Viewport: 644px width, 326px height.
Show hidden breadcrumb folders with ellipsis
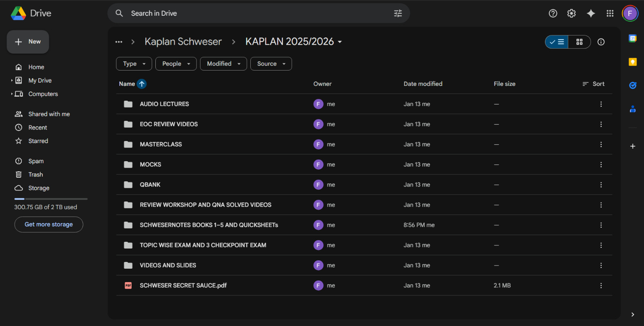click(x=119, y=42)
